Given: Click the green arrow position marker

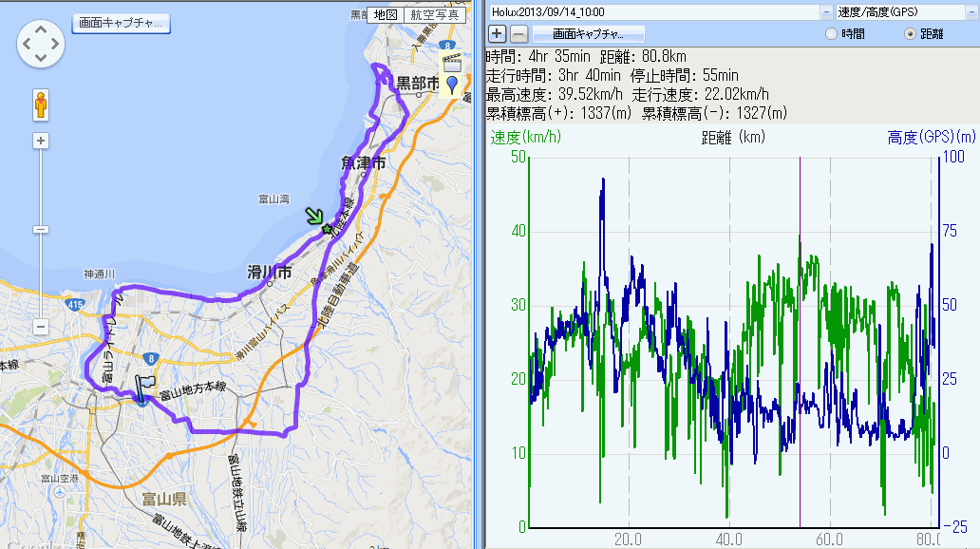Looking at the screenshot, I should pyautogui.click(x=313, y=218).
